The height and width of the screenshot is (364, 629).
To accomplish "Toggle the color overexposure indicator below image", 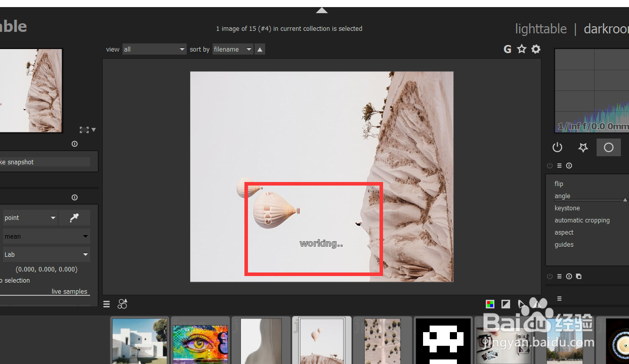I will point(490,304).
